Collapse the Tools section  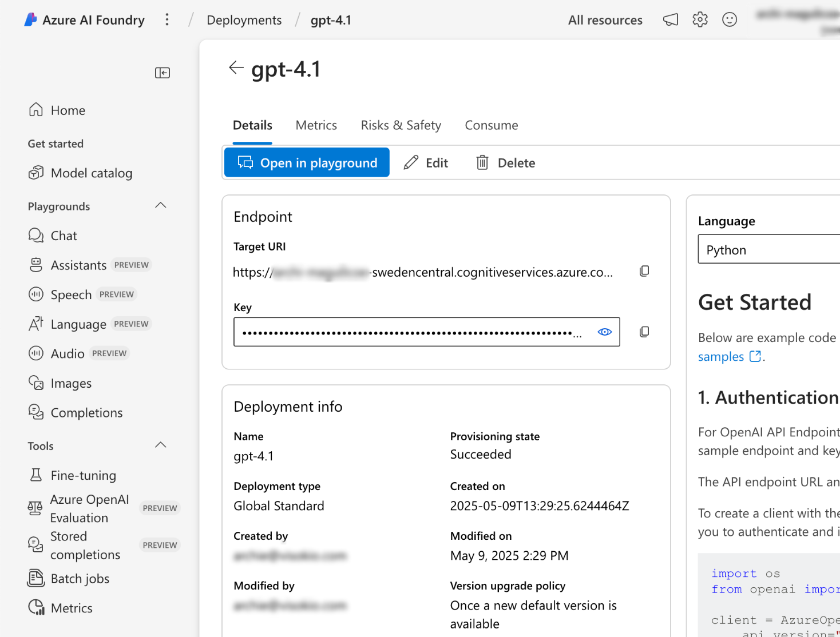pyautogui.click(x=161, y=445)
